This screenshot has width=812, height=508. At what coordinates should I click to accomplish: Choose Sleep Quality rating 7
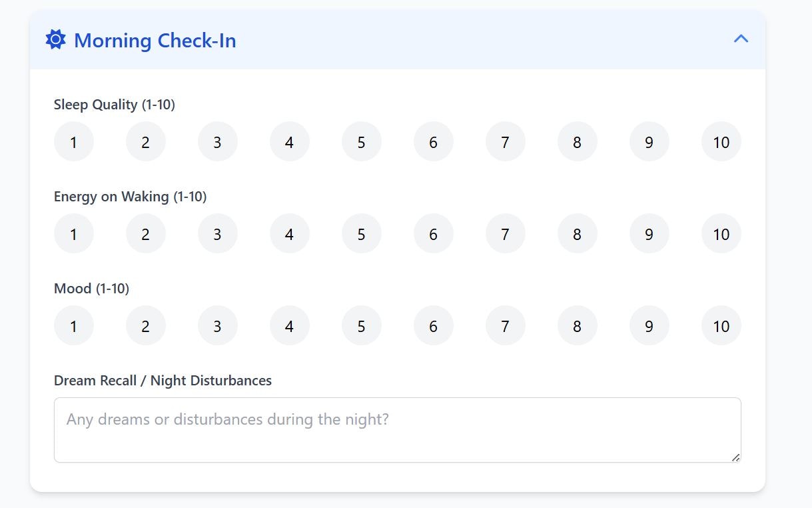[x=506, y=141]
